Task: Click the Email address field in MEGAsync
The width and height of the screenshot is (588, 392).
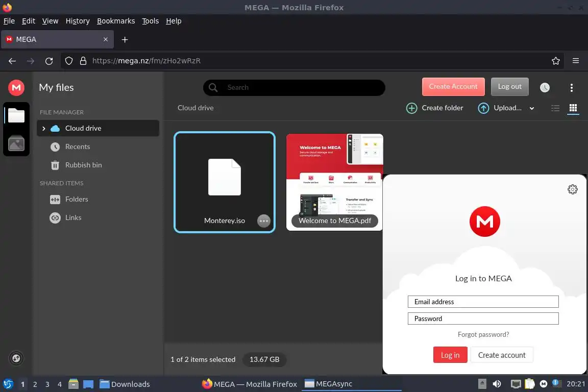Action: pyautogui.click(x=483, y=302)
